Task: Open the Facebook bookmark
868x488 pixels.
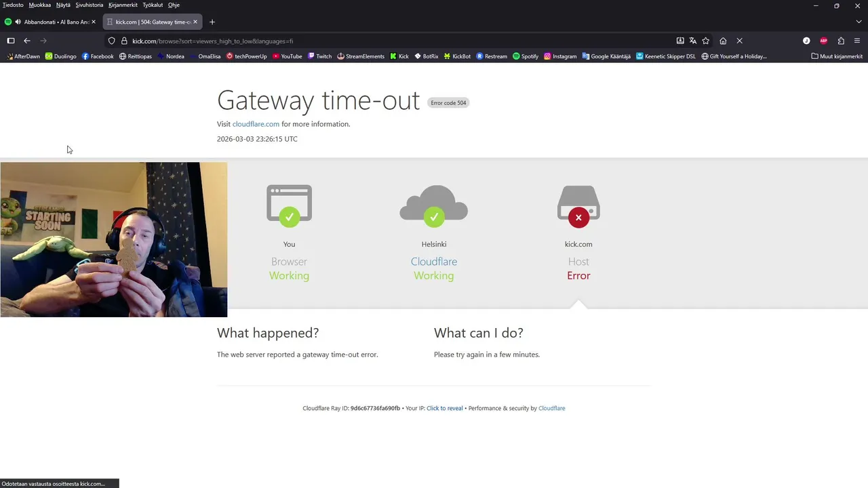Action: (x=98, y=56)
